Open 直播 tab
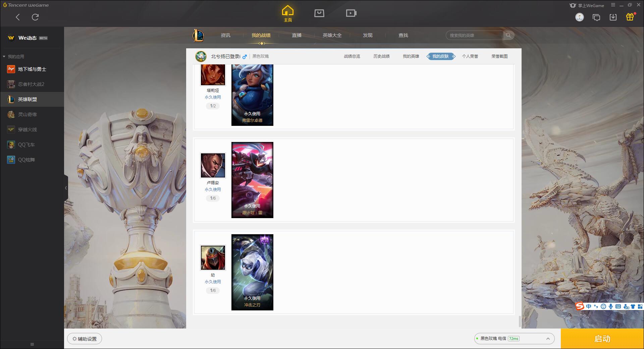The height and width of the screenshot is (349, 644). [297, 35]
